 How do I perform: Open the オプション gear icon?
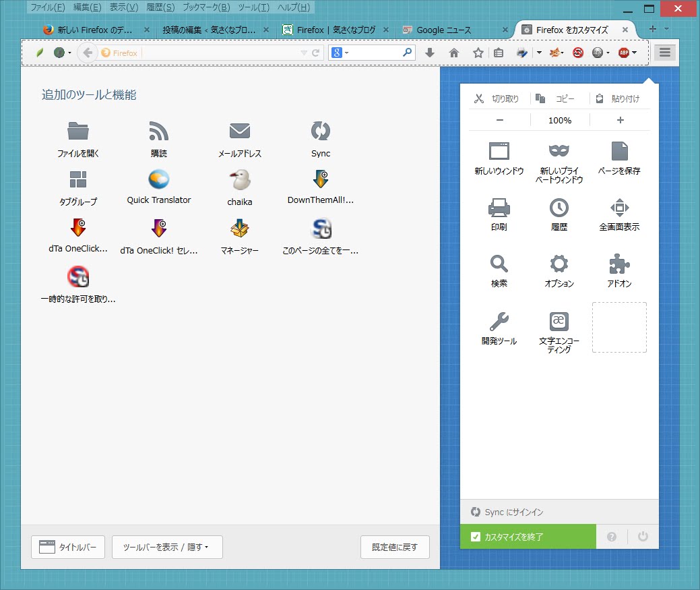click(559, 264)
